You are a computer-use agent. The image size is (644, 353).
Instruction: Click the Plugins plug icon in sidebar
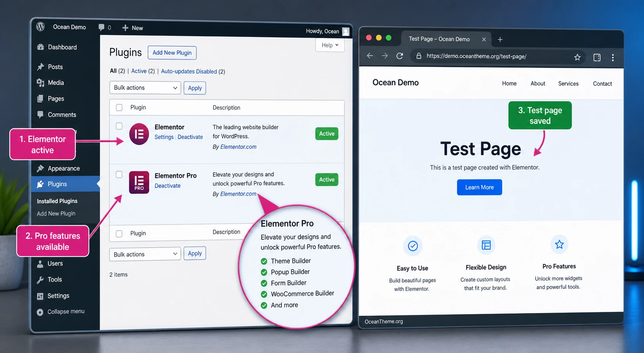pyautogui.click(x=40, y=184)
